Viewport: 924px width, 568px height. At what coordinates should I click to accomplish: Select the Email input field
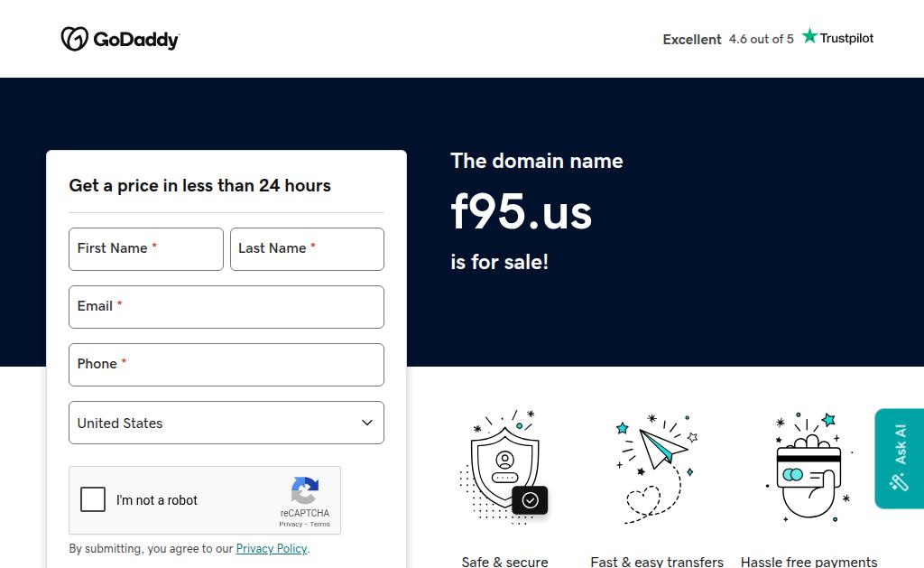coord(226,307)
